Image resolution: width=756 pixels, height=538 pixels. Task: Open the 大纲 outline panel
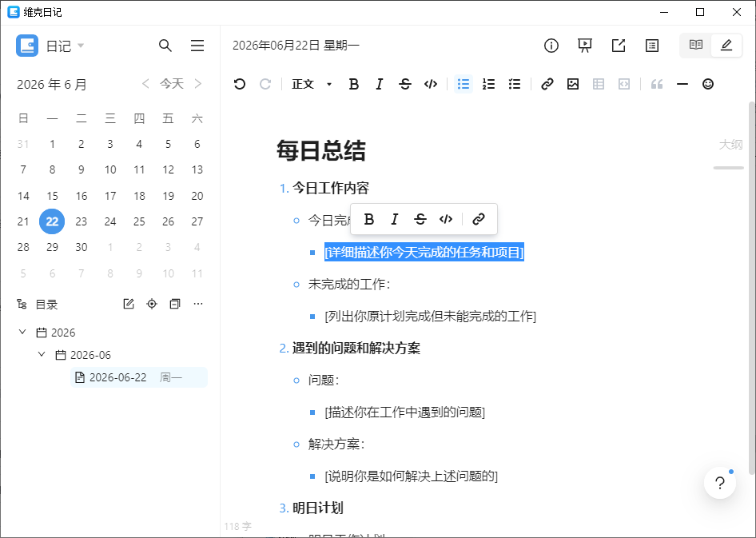point(730,145)
